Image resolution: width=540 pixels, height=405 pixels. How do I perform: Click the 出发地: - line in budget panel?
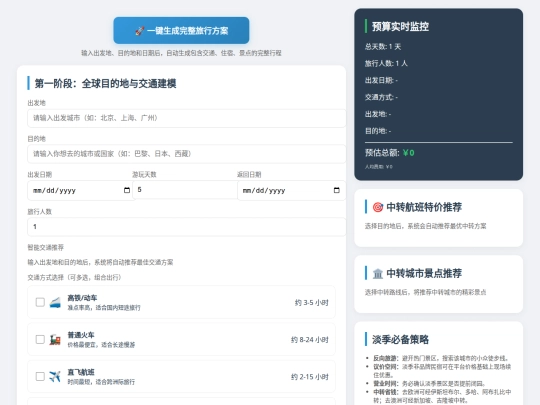(x=378, y=114)
